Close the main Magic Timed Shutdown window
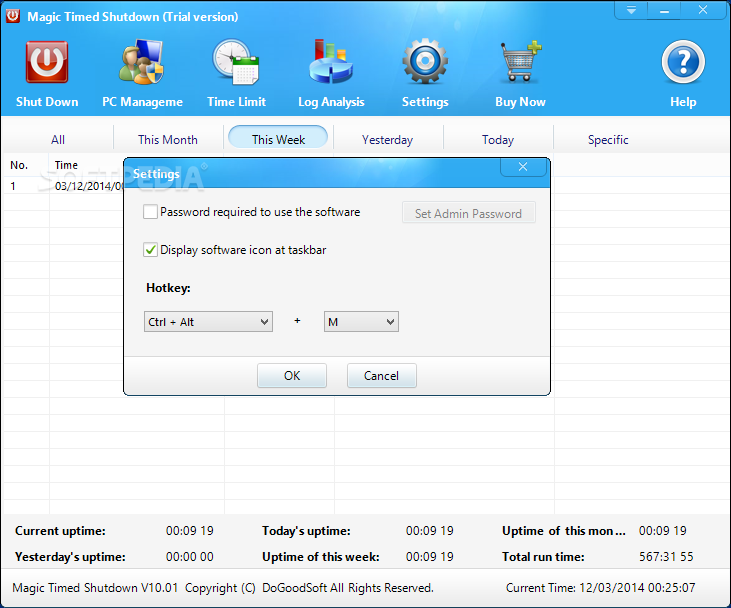731x608 pixels. [703, 10]
